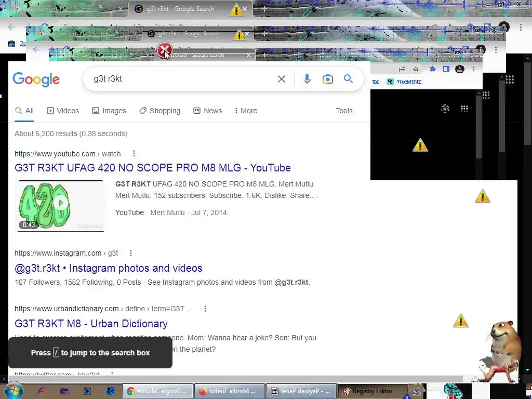Open @g3t.r3kt Instagram photos and videos link
Image resolution: width=532 pixels, height=399 pixels.
[108, 268]
